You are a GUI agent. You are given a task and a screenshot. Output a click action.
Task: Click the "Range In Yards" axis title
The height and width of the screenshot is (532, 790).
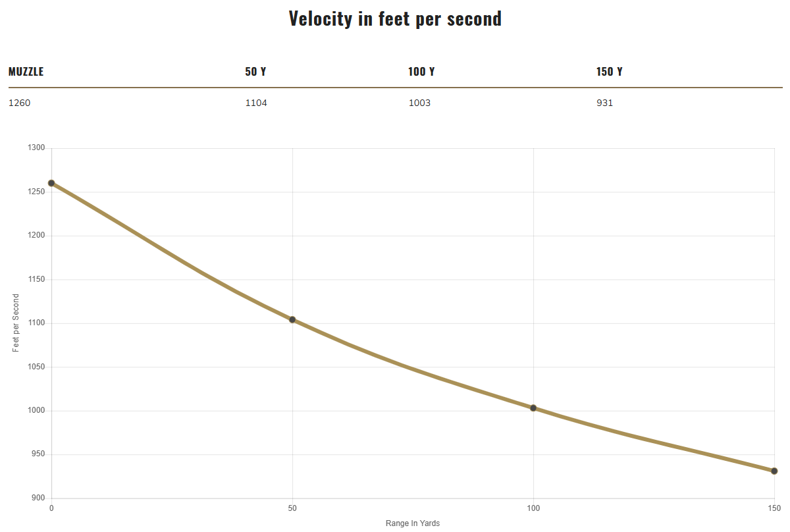coord(413,523)
